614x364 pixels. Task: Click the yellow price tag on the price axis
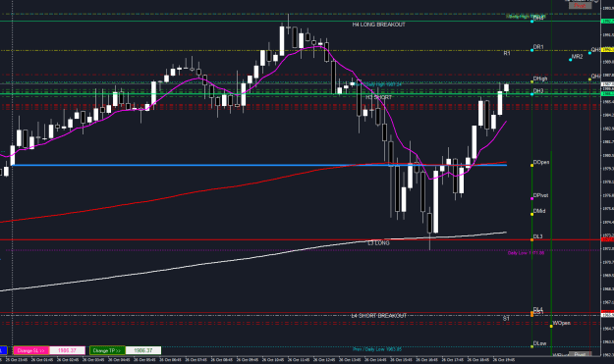(x=607, y=50)
